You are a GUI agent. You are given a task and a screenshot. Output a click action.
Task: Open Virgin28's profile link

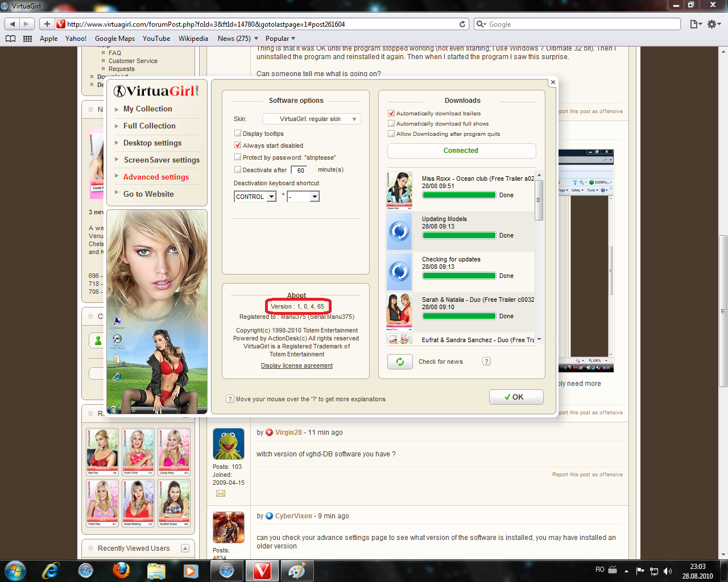click(x=288, y=433)
